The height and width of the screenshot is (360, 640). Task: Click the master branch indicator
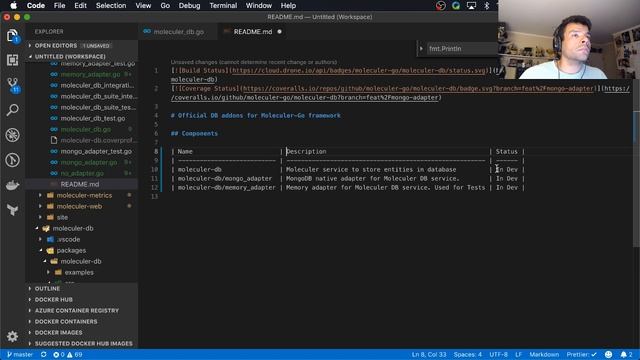coord(20,354)
